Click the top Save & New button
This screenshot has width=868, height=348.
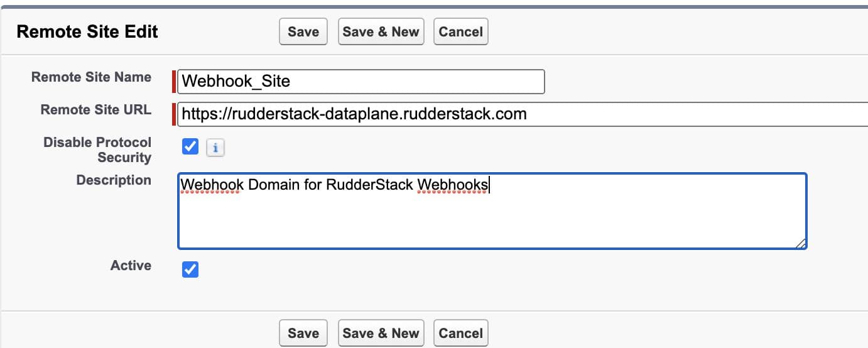(381, 32)
